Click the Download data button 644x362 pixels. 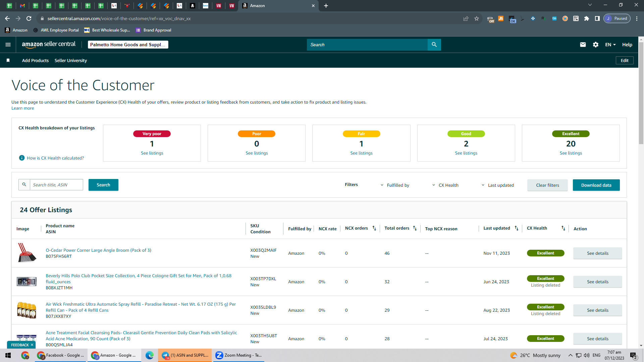click(596, 185)
